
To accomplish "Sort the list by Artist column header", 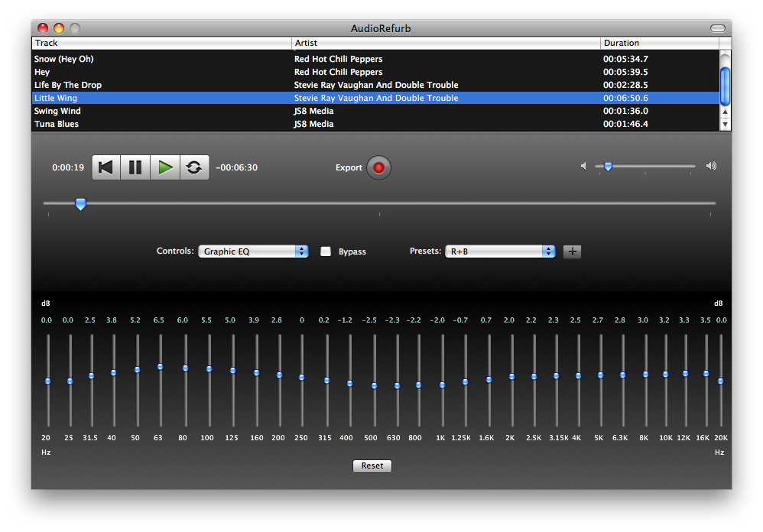I will (x=446, y=43).
